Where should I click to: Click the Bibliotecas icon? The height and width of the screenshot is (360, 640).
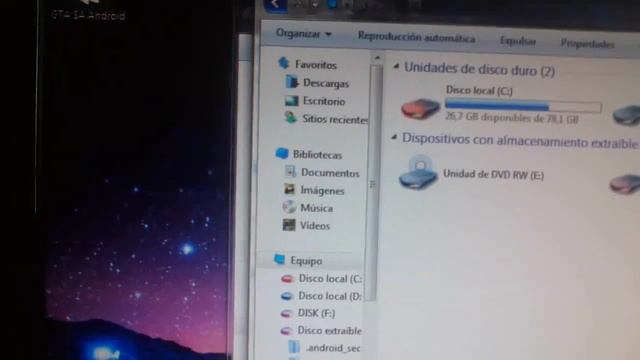(282, 153)
